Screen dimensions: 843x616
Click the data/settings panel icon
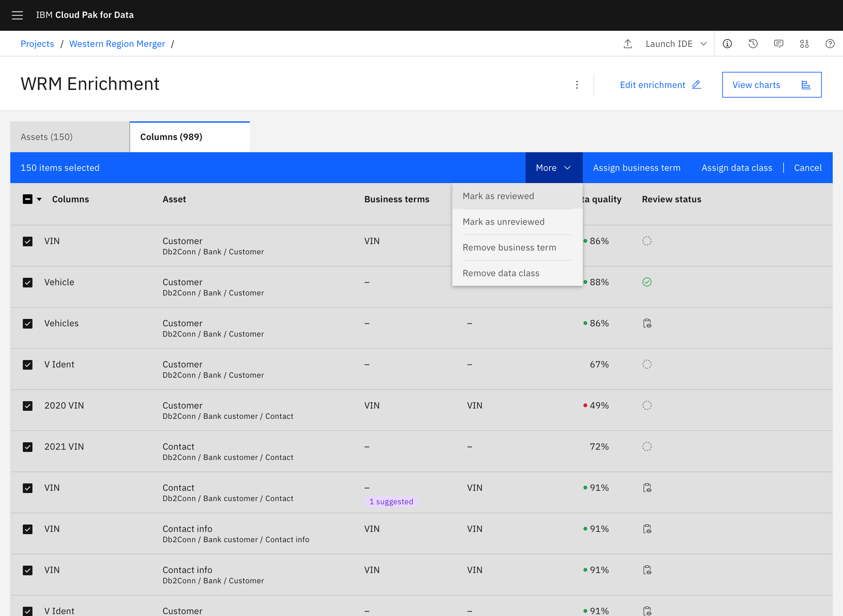coord(804,43)
